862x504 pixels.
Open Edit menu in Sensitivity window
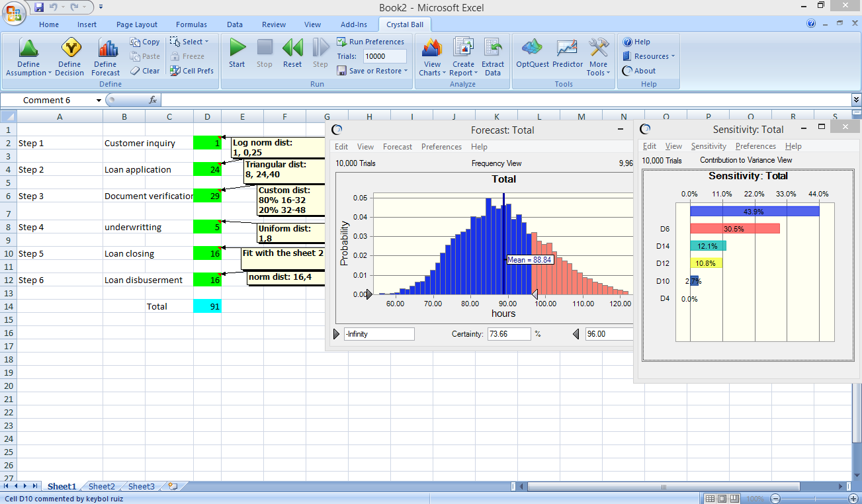tap(650, 146)
